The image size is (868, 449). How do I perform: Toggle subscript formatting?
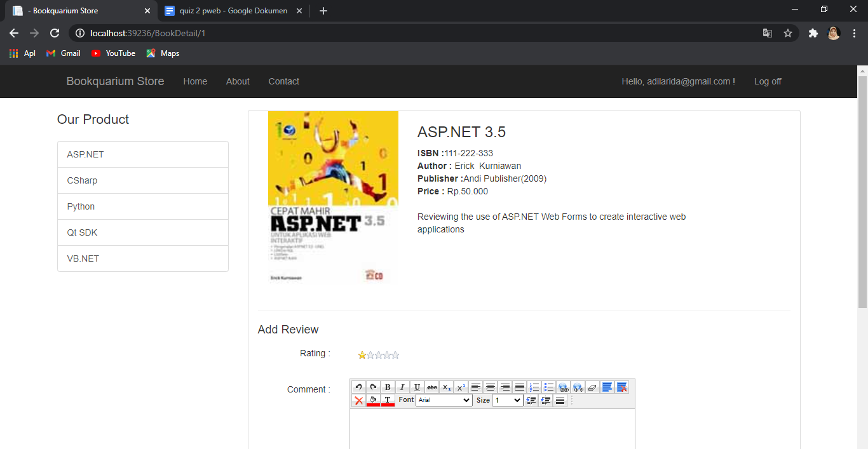click(447, 387)
